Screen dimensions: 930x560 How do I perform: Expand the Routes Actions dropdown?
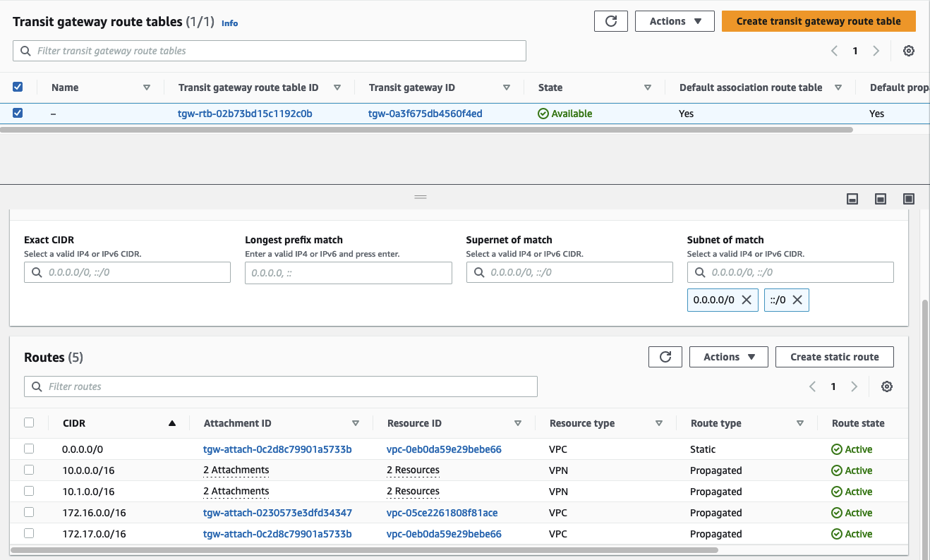729,357
